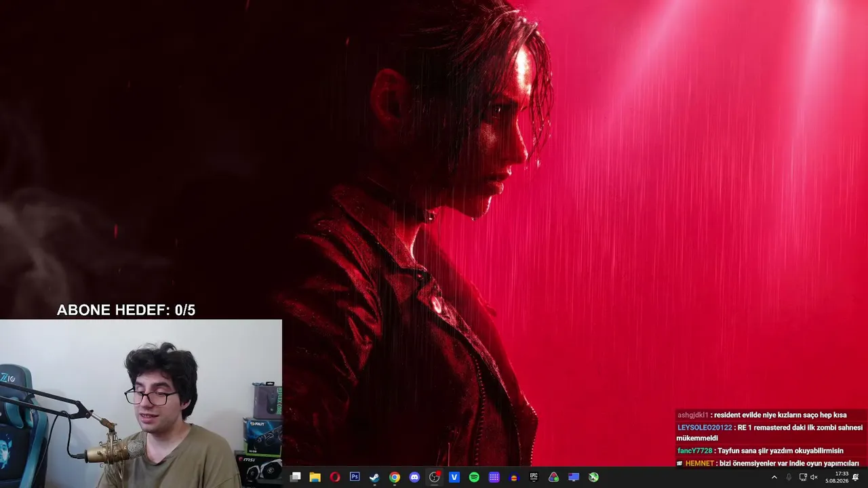Viewport: 868px width, 488px height.
Task: Open the blue V app icon
Action: point(454,477)
